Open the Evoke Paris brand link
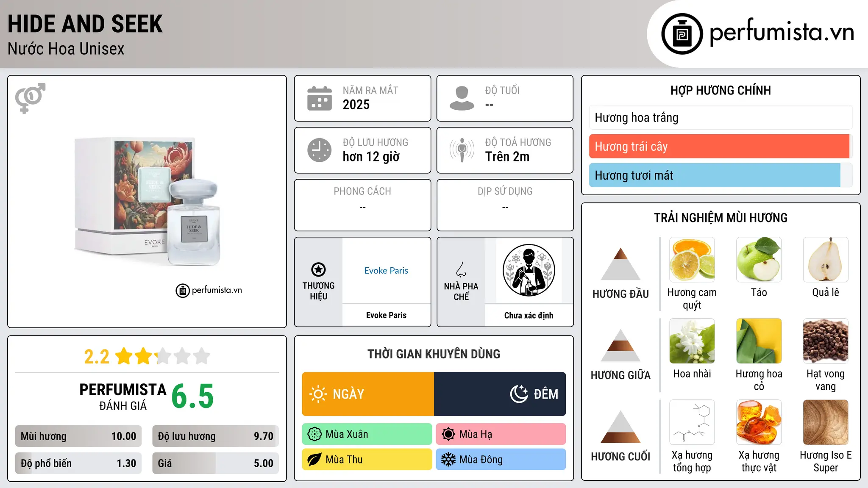 click(386, 271)
